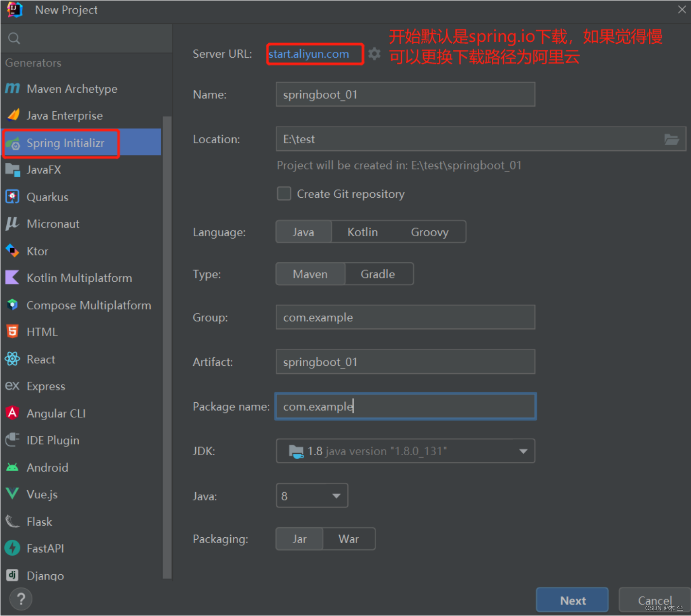
Task: Click the Artifact input field
Action: point(405,362)
